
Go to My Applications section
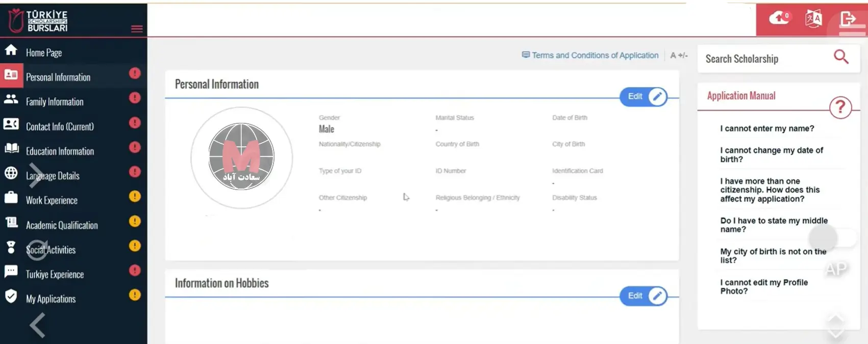(x=51, y=299)
